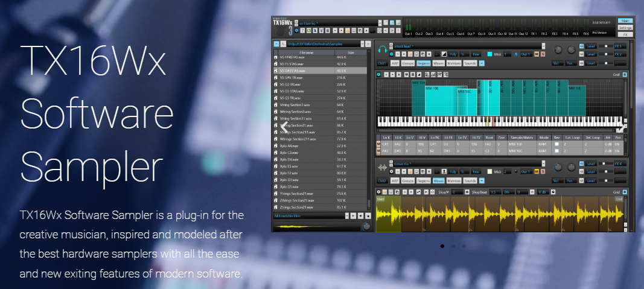Expand the attack lead program name dropdown
Viewport: 644px width, 289px height.
point(543,46)
